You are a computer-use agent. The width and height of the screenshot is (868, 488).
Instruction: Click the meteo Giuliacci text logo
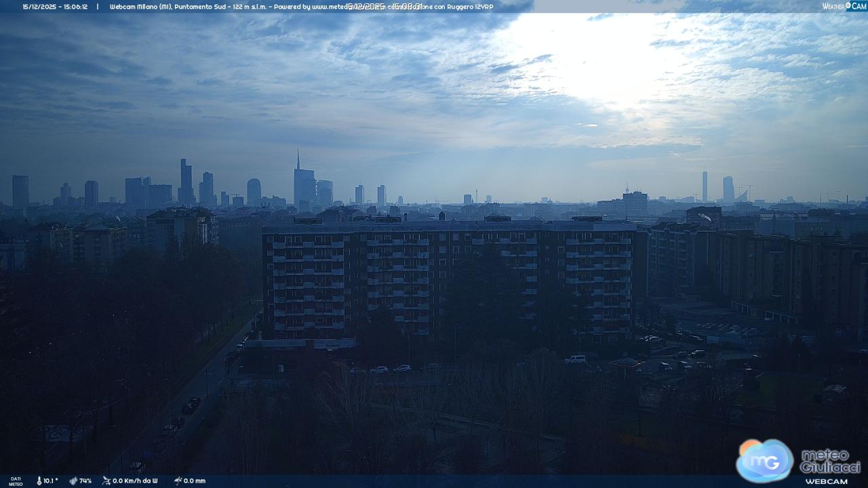(x=829, y=461)
